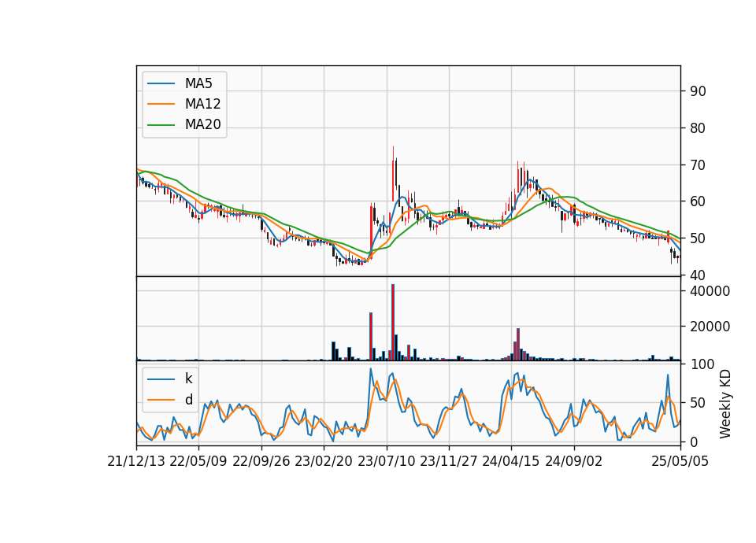756x543 pixels.
Task: Click the volume axis value 40000
Action: click(x=710, y=291)
